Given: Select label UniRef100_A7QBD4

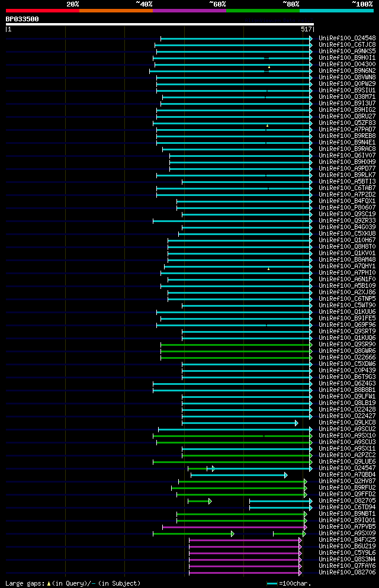Looking at the screenshot, I should point(347,475).
